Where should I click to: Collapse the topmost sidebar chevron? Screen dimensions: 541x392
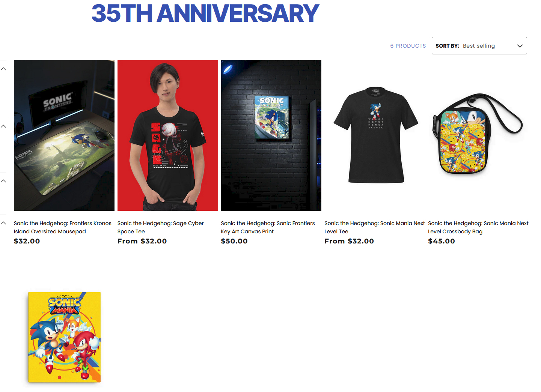[x=3, y=69]
